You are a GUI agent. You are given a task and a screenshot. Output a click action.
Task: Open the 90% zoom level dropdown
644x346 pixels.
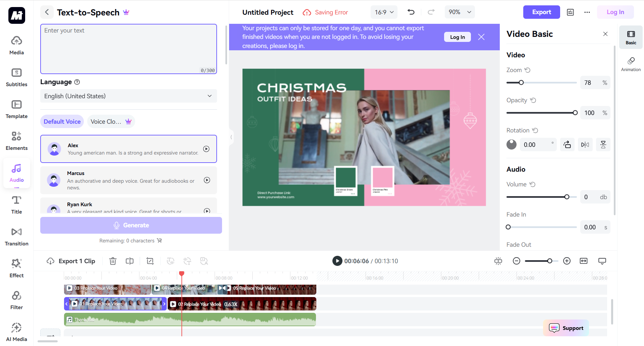460,12
